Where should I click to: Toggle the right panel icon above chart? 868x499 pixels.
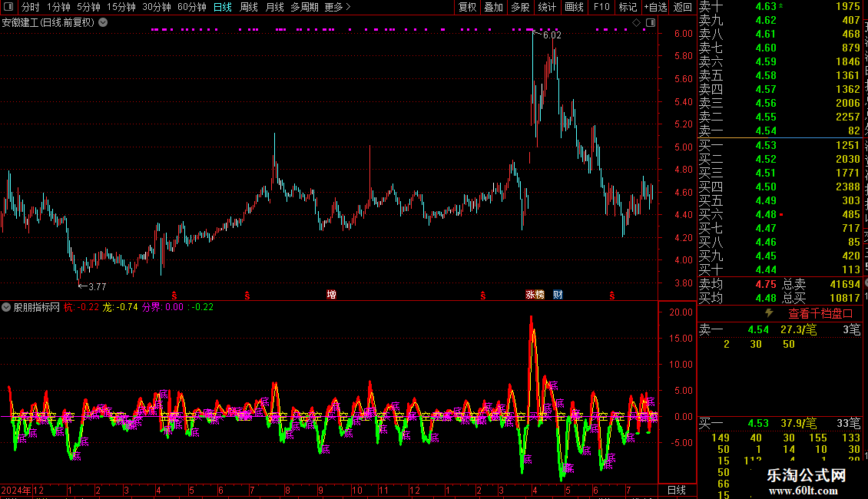[x=651, y=23]
